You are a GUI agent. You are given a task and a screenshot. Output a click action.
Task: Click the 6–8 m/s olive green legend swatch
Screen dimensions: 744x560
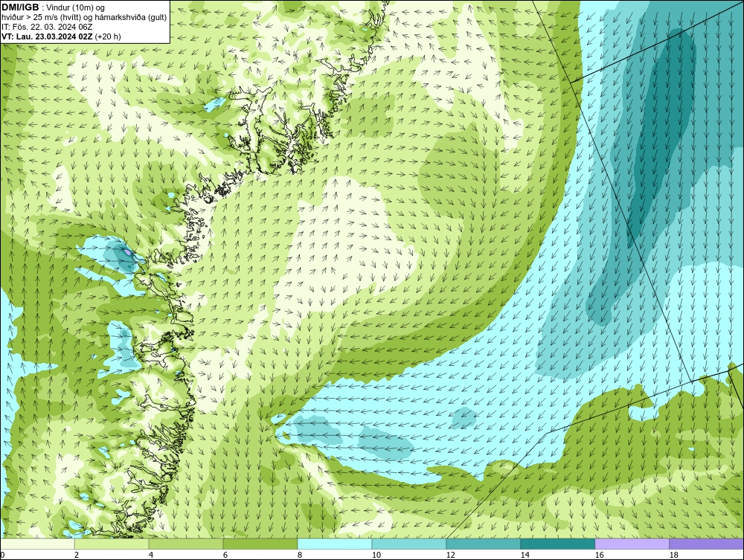(x=260, y=544)
